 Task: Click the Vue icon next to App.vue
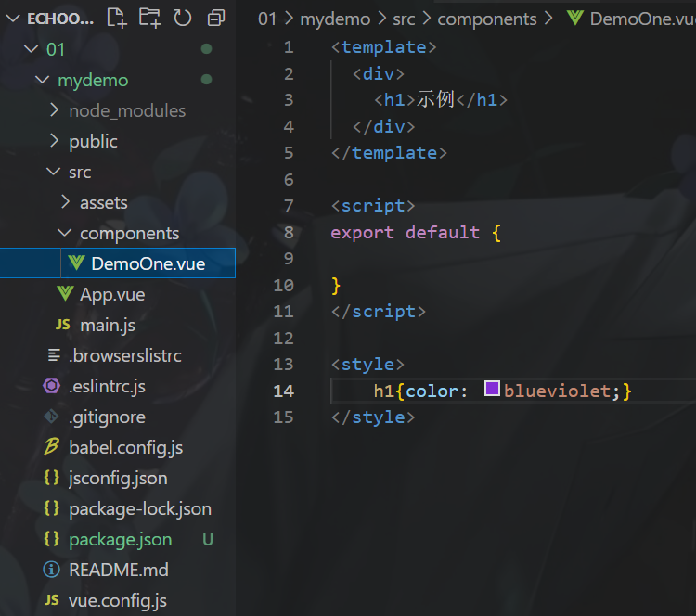click(x=65, y=293)
